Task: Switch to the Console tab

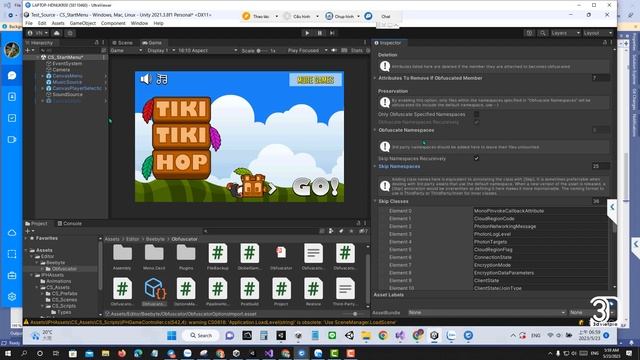Action: (x=70, y=224)
